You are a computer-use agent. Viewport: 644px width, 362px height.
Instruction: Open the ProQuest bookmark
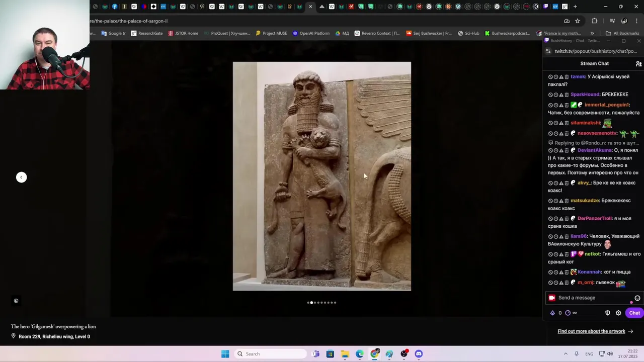[x=227, y=33]
